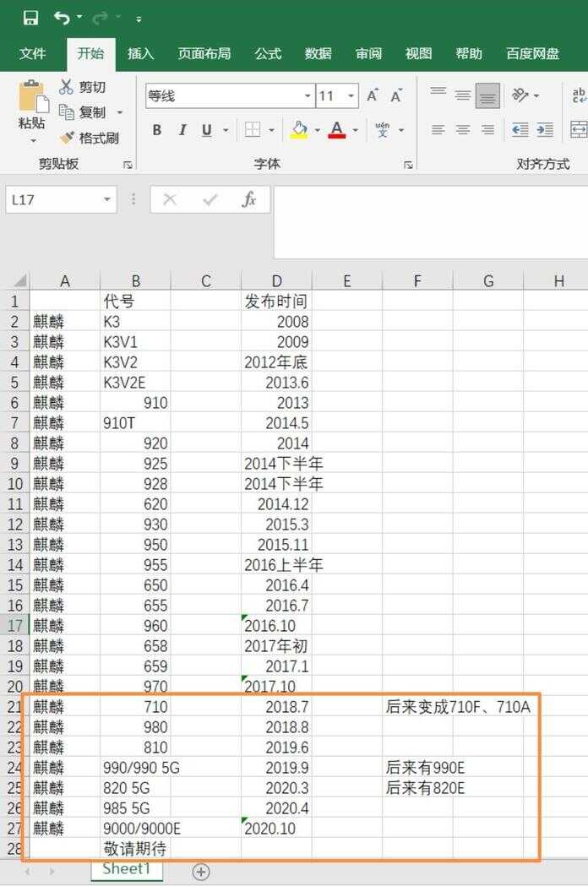This screenshot has width=588, height=886.
Task: Expand the underline style arrow
Action: pos(226,131)
